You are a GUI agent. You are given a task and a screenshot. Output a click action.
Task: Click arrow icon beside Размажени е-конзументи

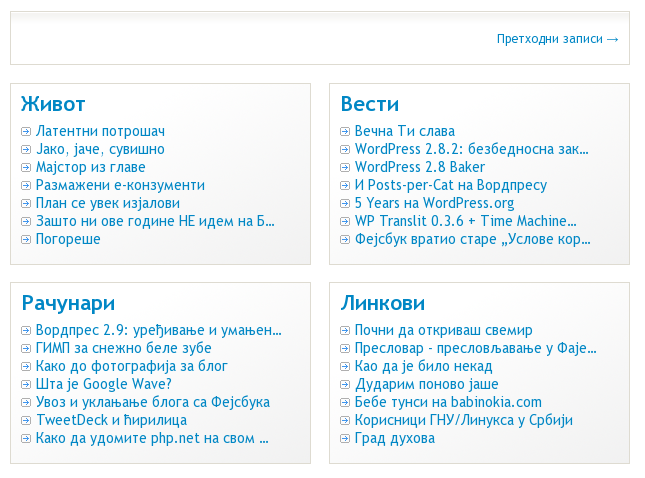pos(26,186)
